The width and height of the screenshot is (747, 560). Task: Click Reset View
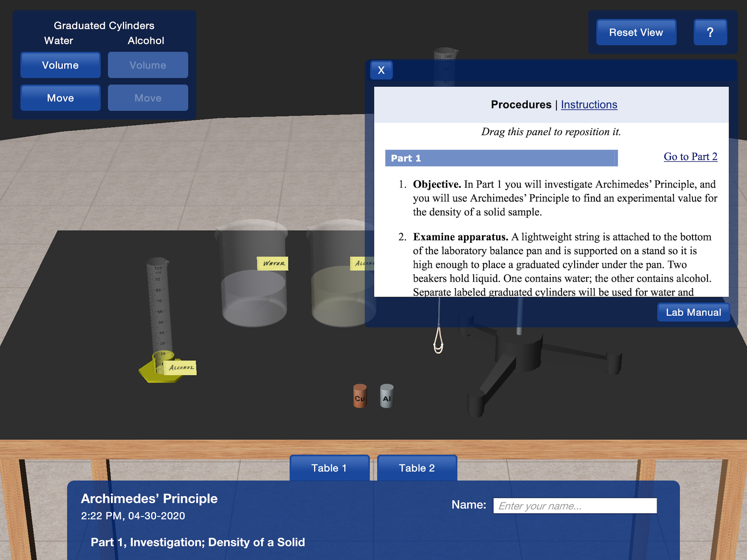pos(636,33)
